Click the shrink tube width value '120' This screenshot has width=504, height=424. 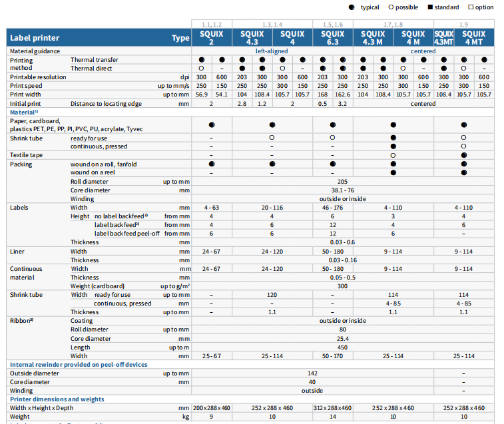pos(272,295)
